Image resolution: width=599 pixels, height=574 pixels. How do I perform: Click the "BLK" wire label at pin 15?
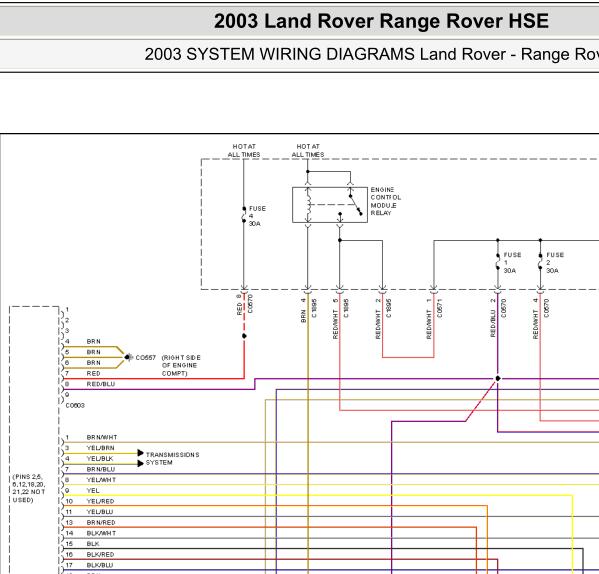tap(93, 543)
